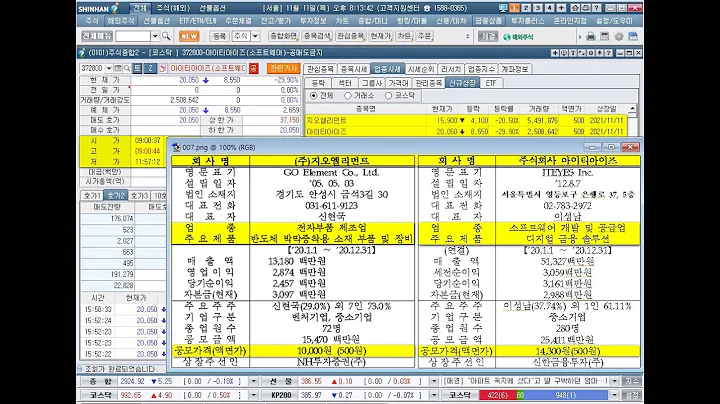Screen dimensions: 720x404
Task: Open help question mark in title bar
Action: coord(596,8)
